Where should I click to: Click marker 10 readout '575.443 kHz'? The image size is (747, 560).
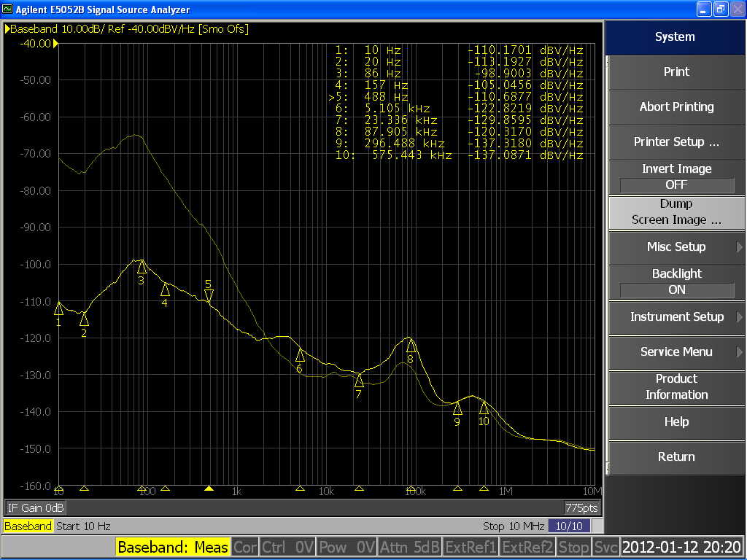click(412, 155)
